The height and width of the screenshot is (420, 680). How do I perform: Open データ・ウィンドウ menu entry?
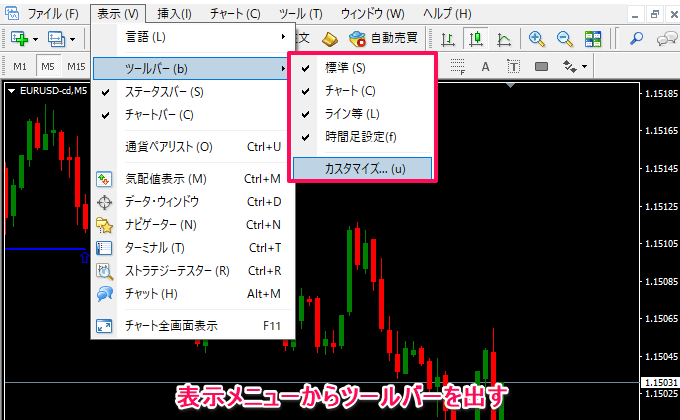pos(192,202)
